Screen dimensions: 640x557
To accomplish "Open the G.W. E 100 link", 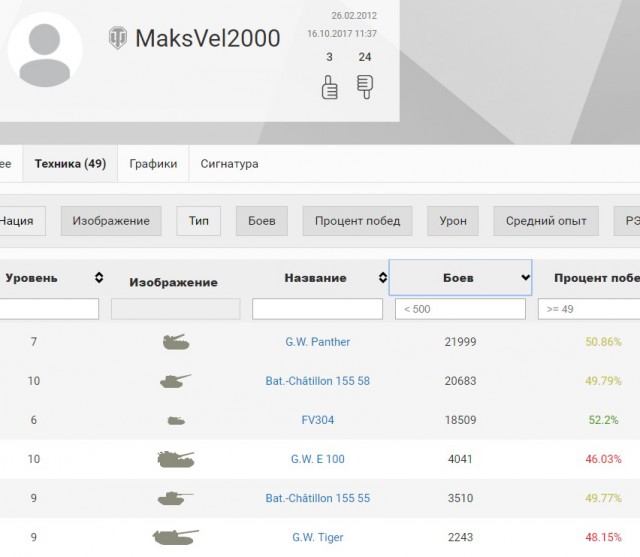I will [318, 459].
